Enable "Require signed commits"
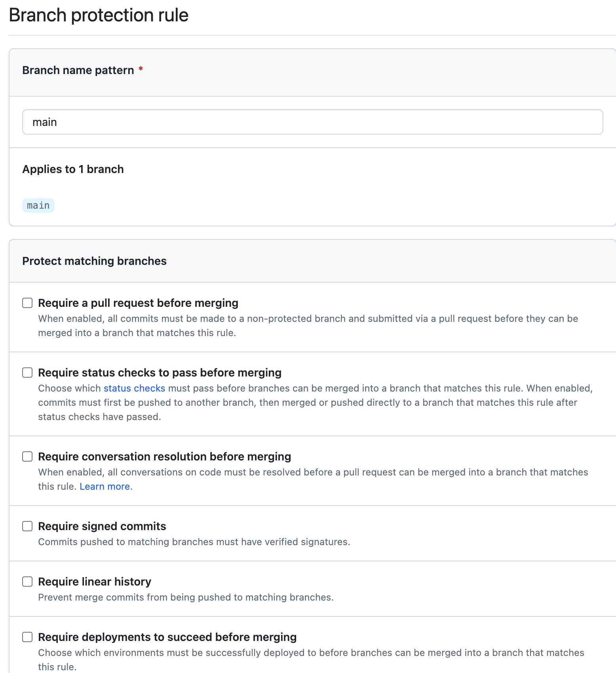Image resolution: width=616 pixels, height=673 pixels. click(x=27, y=526)
